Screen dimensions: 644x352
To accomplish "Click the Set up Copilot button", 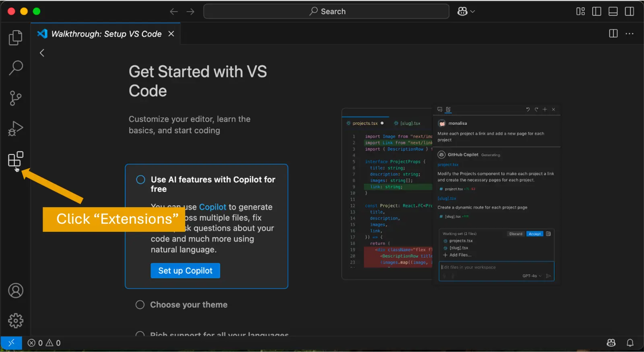I will click(185, 271).
